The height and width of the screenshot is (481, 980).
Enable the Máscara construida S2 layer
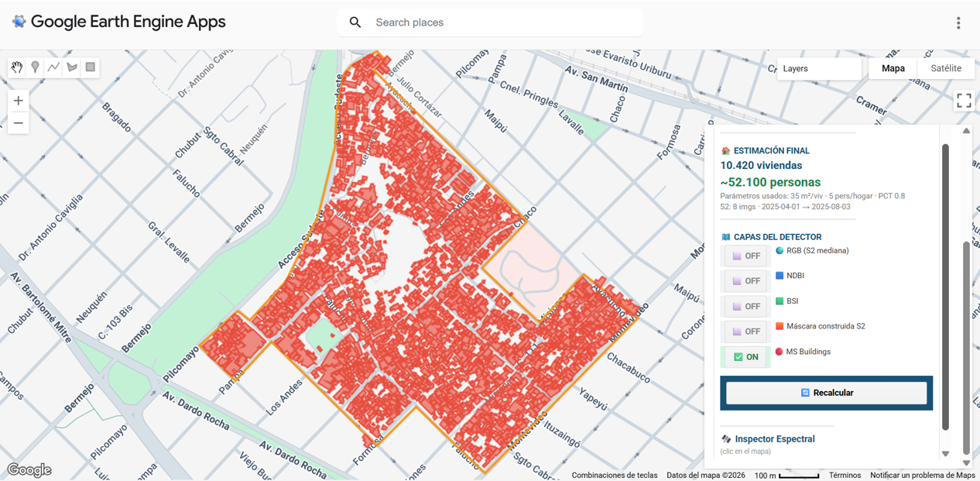point(745,332)
